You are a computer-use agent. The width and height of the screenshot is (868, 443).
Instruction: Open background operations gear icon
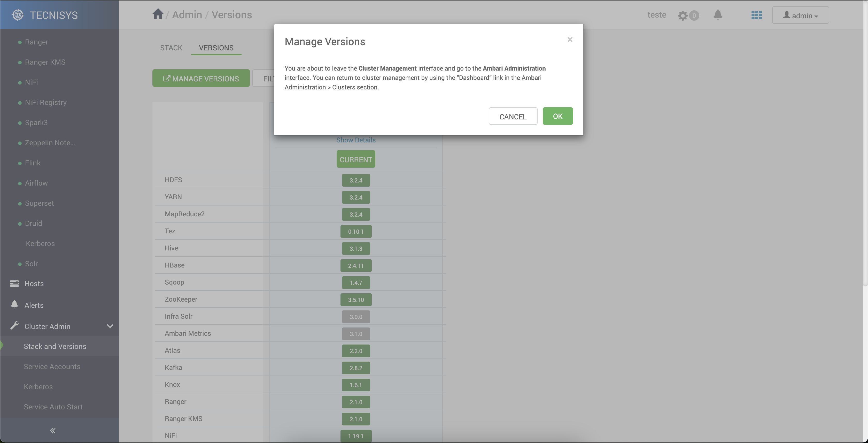[x=683, y=16]
